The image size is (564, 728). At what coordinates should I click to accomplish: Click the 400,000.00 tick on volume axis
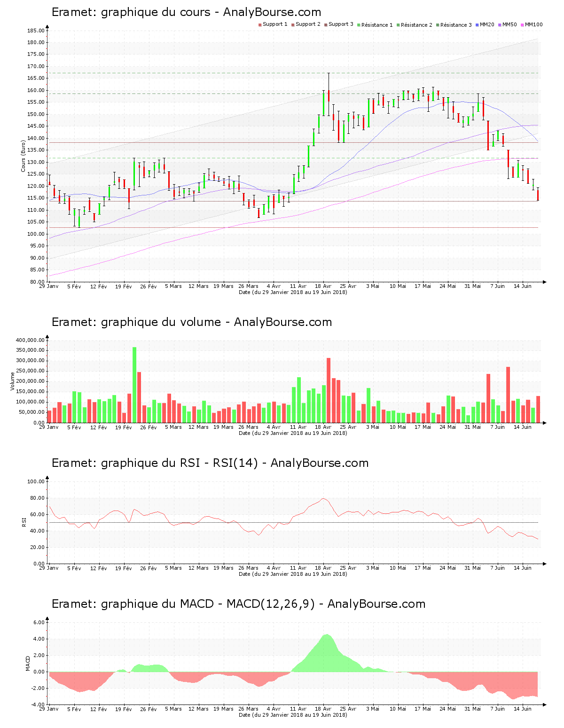pyautogui.click(x=30, y=340)
